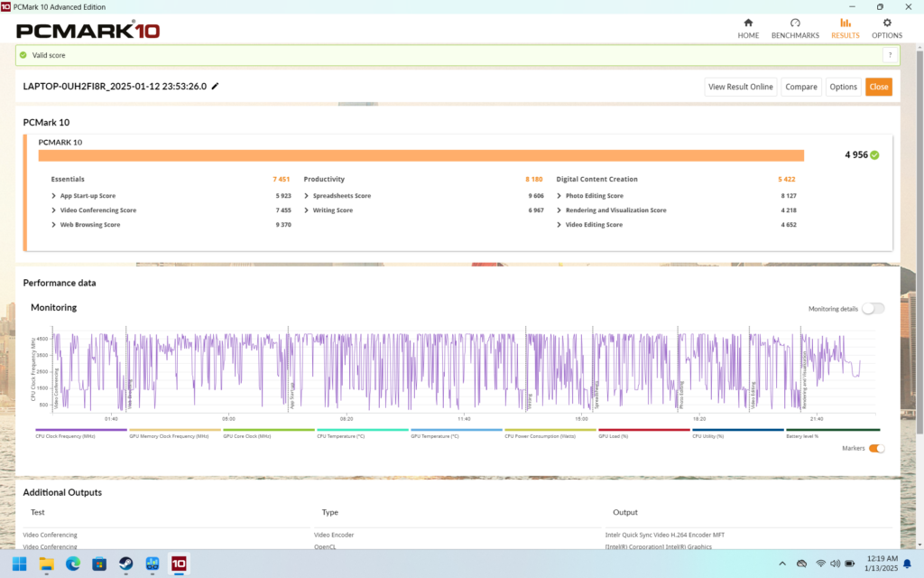Viewport: 924px width, 578px height.
Task: Launch Microsoft Edge from taskbar
Action: point(72,564)
